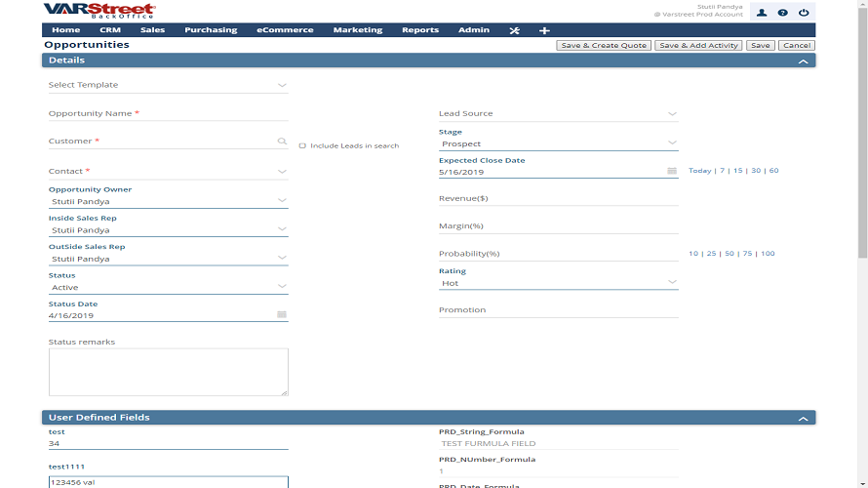Set close date to 30 days
Image resolution: width=868 pixels, height=488 pixels.
pyautogui.click(x=756, y=171)
